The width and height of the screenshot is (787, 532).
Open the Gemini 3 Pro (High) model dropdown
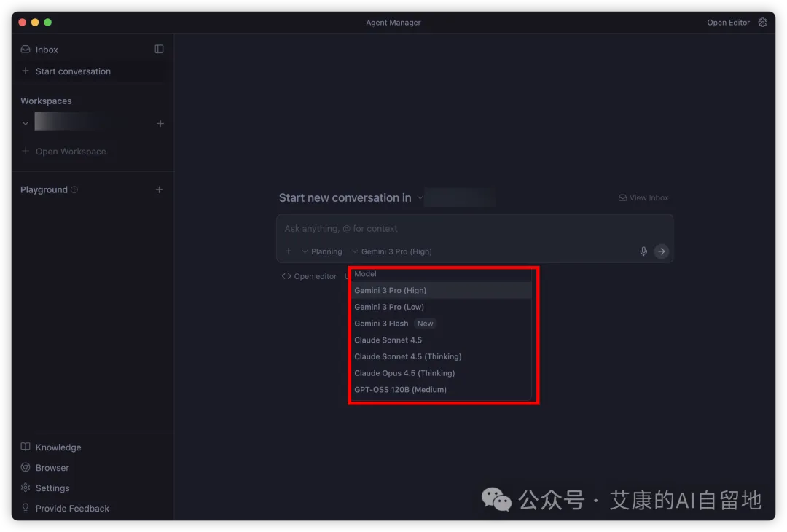(x=391, y=251)
